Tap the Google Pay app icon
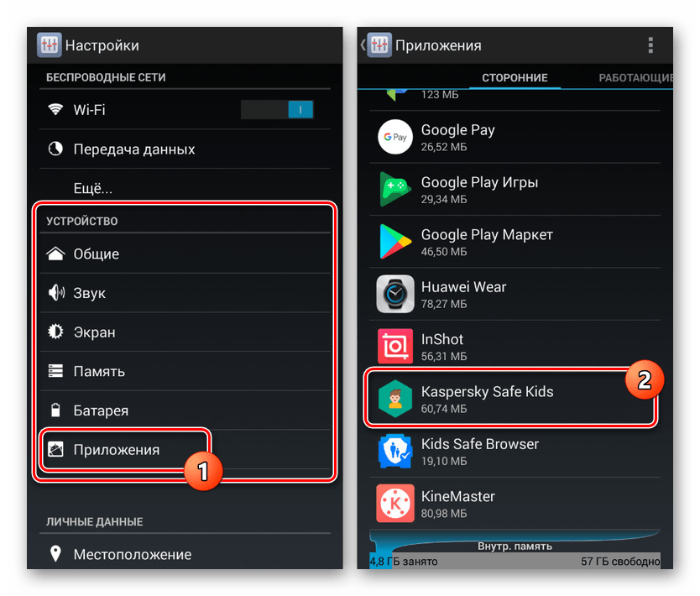Screen dimensions: 700x596 395,137
